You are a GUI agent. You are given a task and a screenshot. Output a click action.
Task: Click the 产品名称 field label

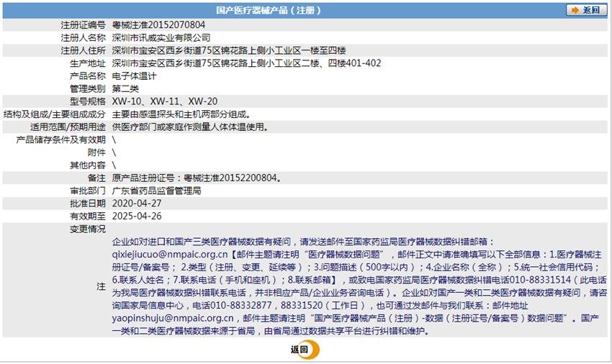88,76
